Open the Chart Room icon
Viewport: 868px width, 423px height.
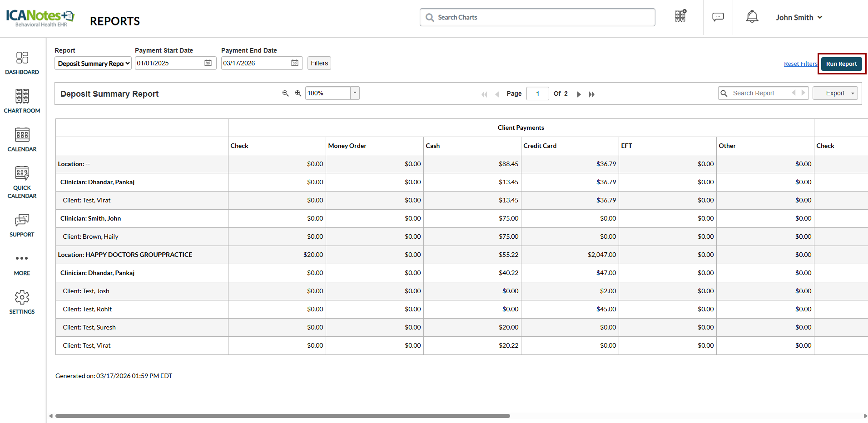point(22,101)
